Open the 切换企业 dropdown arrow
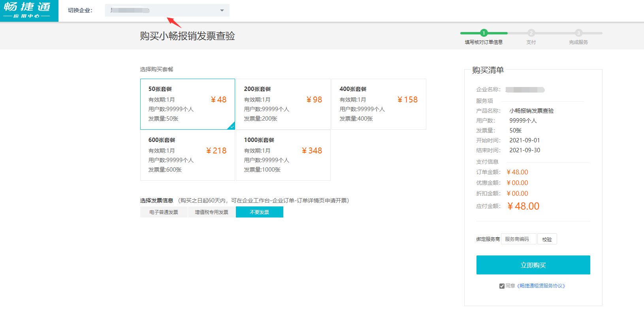The height and width of the screenshot is (312, 644). (222, 10)
